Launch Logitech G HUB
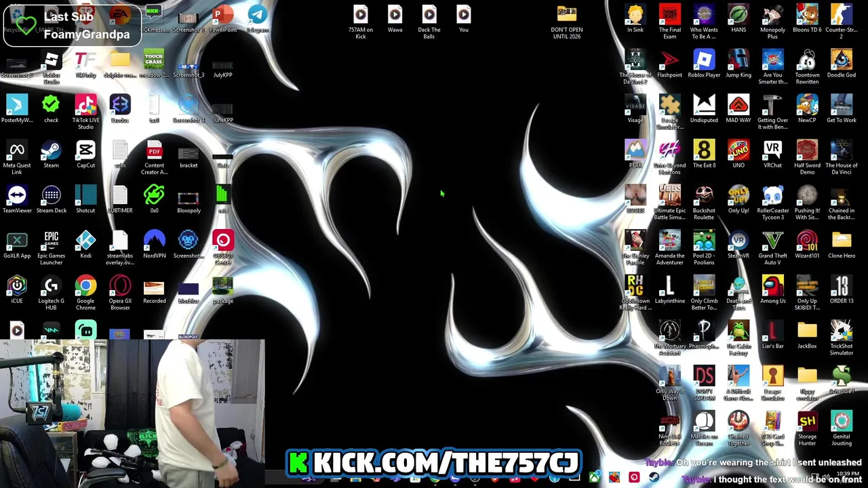 [51, 293]
